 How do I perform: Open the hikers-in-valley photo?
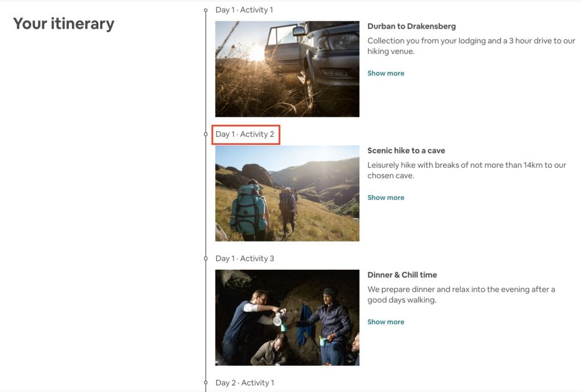[x=287, y=193]
